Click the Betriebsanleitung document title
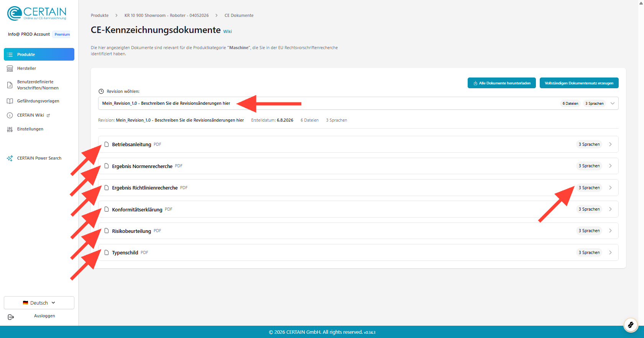The image size is (644, 338). (x=131, y=145)
